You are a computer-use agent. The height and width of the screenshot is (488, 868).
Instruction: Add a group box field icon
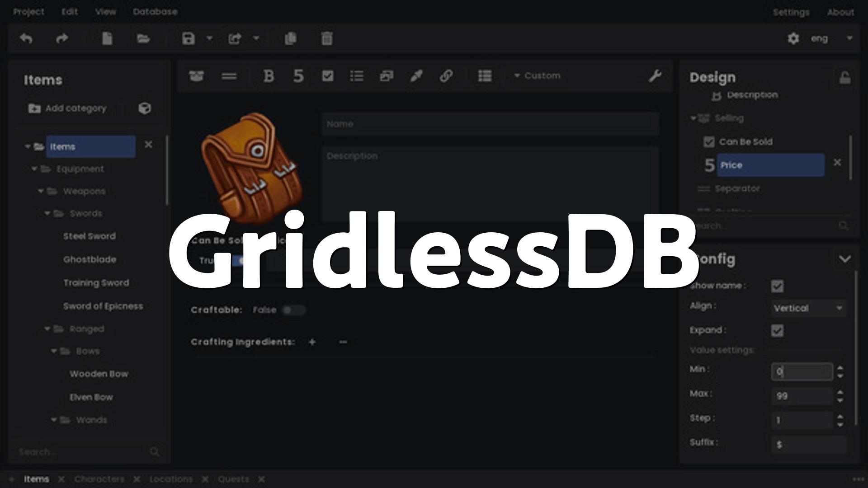pyautogui.click(x=196, y=76)
